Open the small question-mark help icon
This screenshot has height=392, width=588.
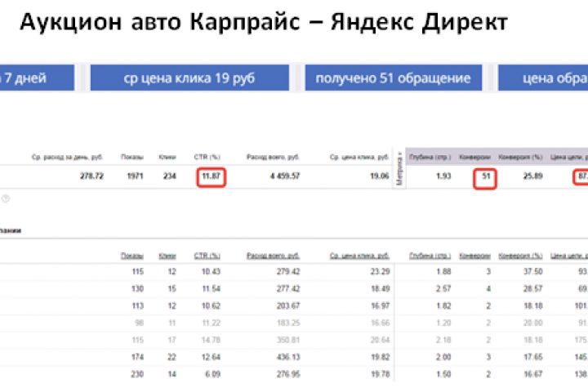6,198
